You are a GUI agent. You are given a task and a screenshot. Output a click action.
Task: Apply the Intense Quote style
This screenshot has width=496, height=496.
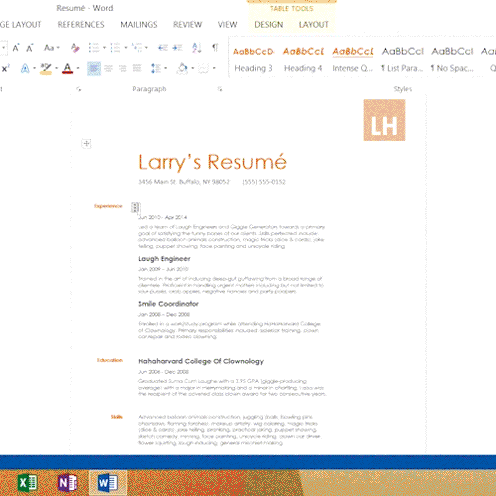point(353,60)
